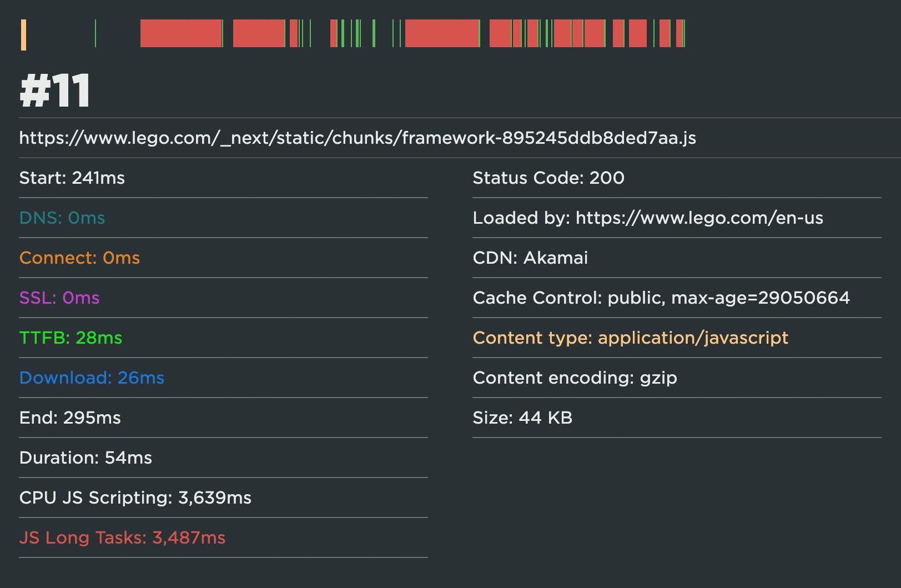Select the Duration: 54ms row
901x588 pixels.
[x=85, y=458]
